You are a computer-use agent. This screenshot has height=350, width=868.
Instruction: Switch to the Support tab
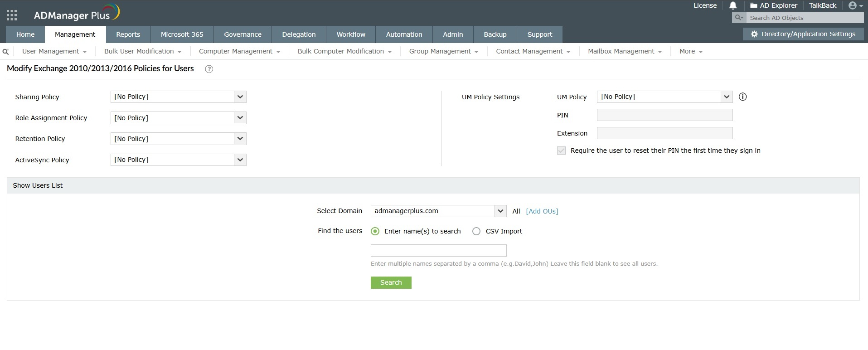[540, 34]
